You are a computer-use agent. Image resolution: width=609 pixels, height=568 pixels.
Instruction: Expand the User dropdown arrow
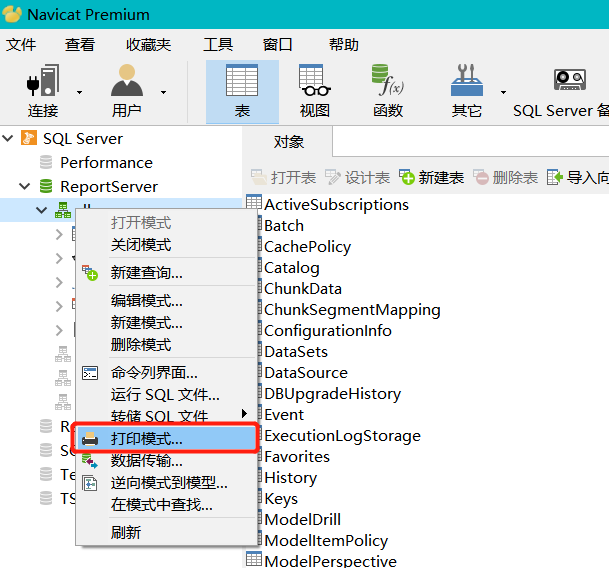tap(164, 92)
